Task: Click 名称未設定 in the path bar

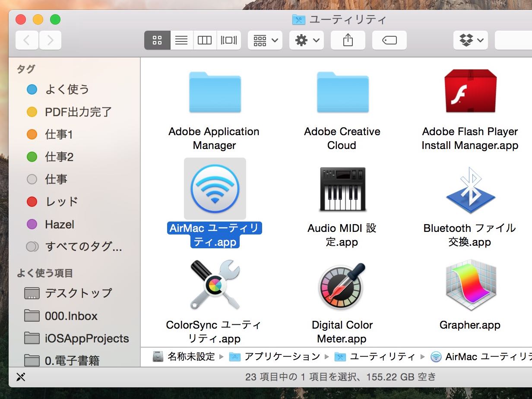Action: pos(184,357)
